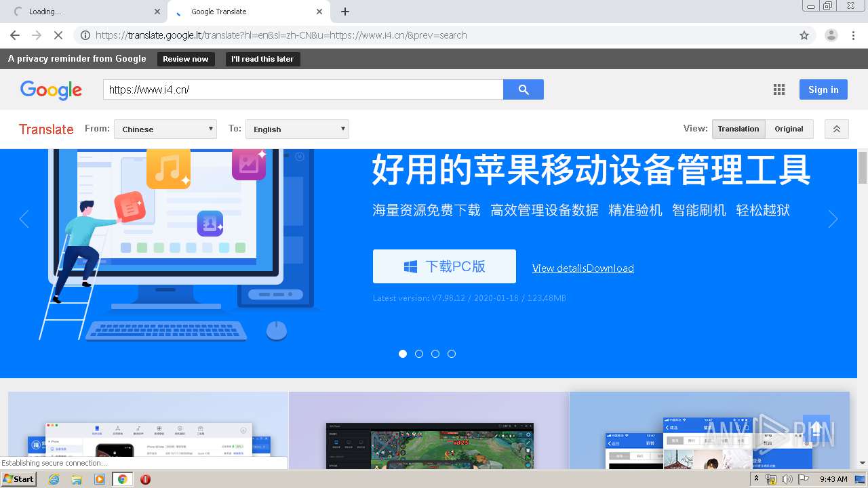Click the orange music note icon
Screen dimensions: 868x488
168,168
